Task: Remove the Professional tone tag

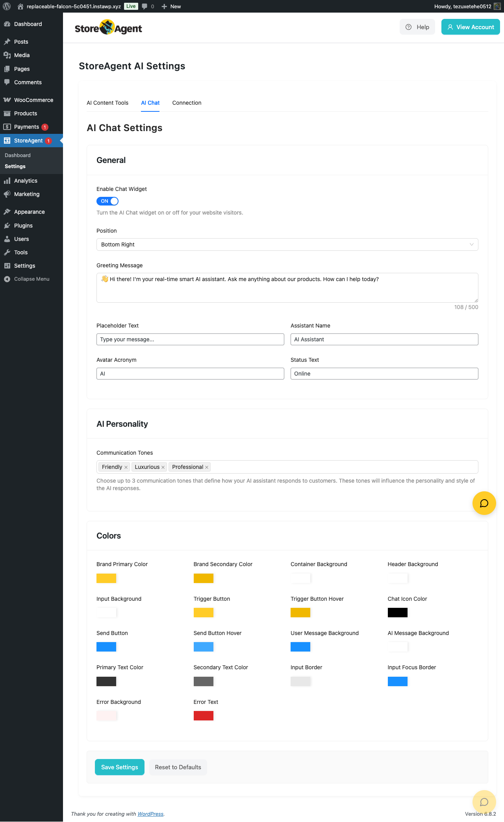Action: [x=207, y=467]
